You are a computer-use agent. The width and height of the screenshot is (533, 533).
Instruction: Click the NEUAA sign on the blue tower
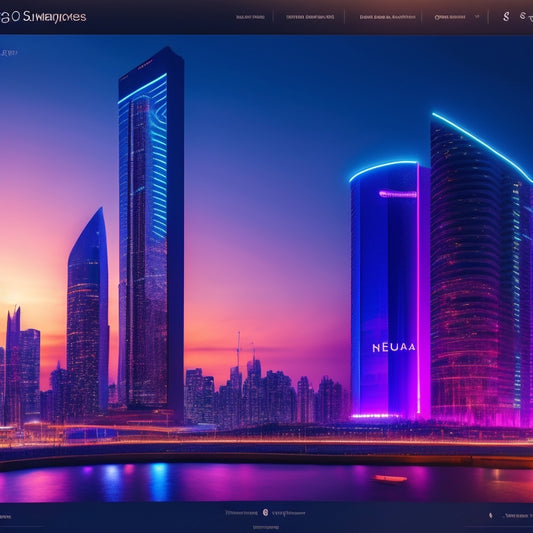[394, 347]
